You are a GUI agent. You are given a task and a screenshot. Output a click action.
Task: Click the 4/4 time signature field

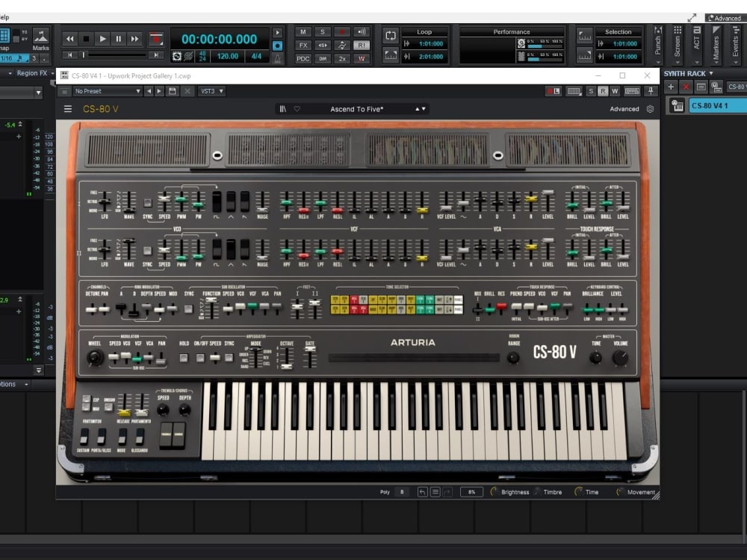tap(256, 56)
